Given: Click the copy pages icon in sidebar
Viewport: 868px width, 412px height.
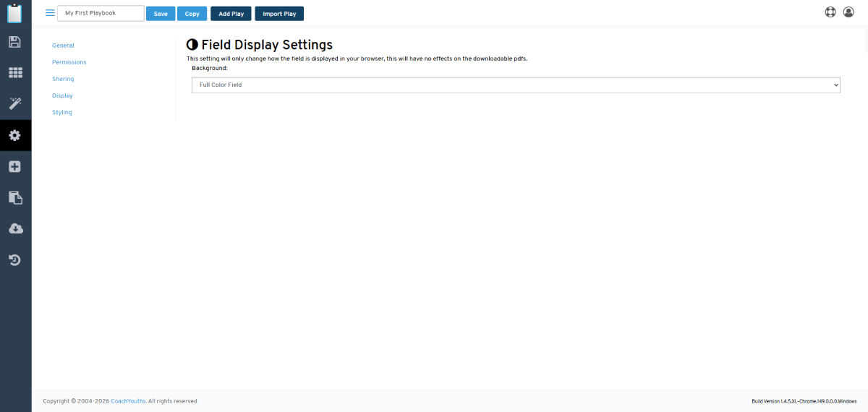Looking at the screenshot, I should [14, 197].
